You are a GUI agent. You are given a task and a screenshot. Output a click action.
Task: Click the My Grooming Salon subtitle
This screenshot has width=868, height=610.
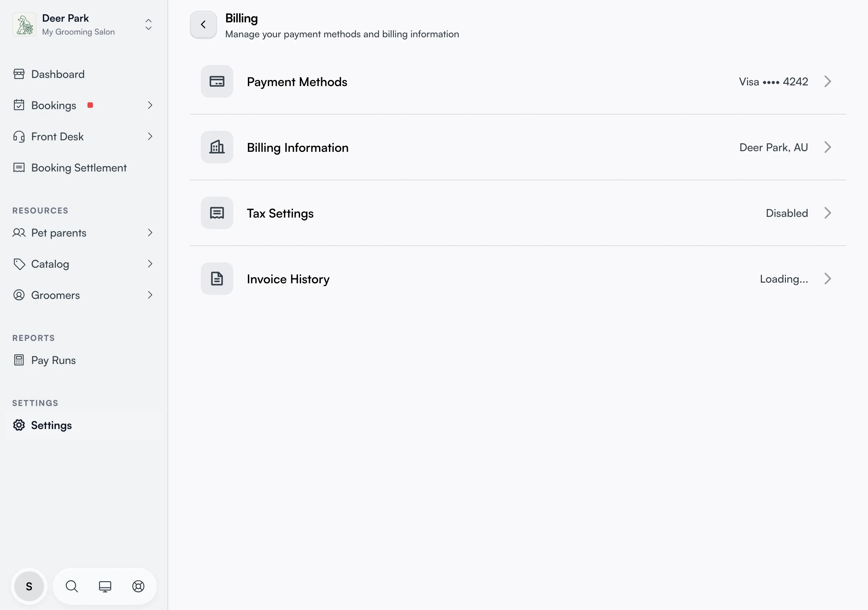pos(78,32)
